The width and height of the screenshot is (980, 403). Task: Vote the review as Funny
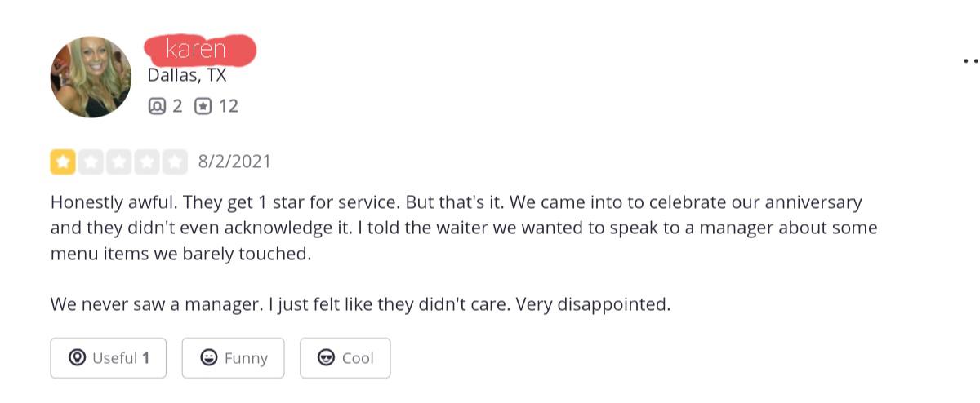233,358
